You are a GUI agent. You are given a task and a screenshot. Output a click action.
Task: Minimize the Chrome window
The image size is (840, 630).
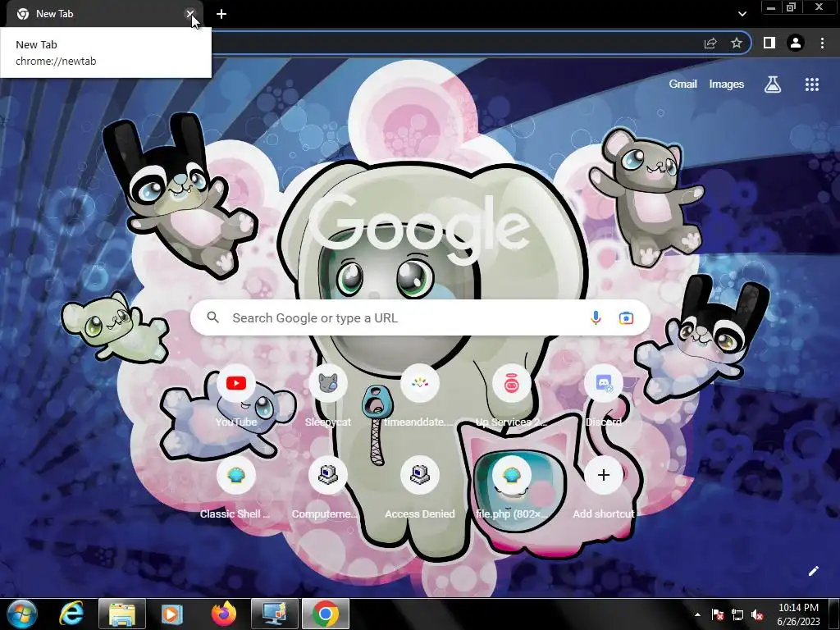(771, 7)
